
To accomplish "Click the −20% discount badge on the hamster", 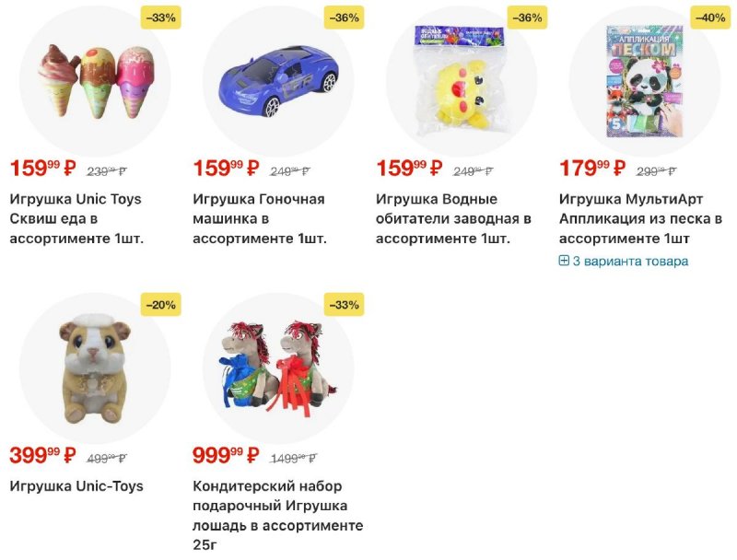I will pos(161,305).
